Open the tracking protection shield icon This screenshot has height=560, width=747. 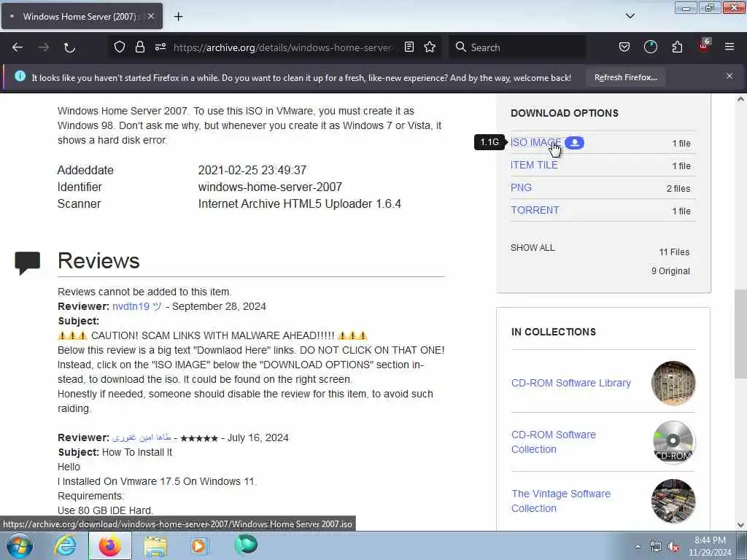[x=120, y=47]
